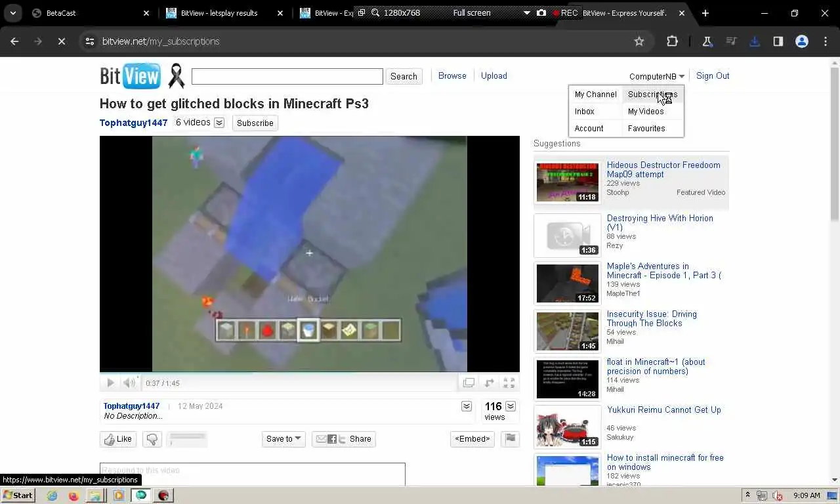840x504 pixels.
Task: Click the black ribbon icon beside the BitView logo
Action: pyautogui.click(x=176, y=75)
